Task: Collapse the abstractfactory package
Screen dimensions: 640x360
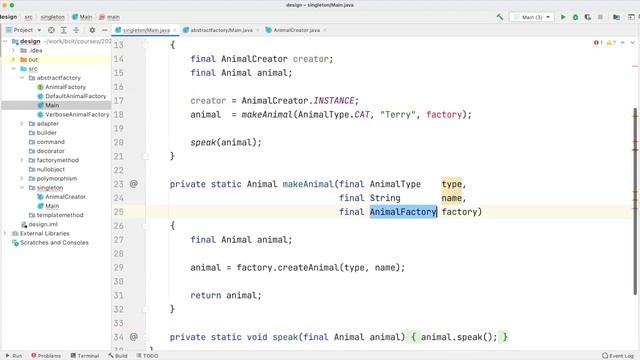Action: 22,78
